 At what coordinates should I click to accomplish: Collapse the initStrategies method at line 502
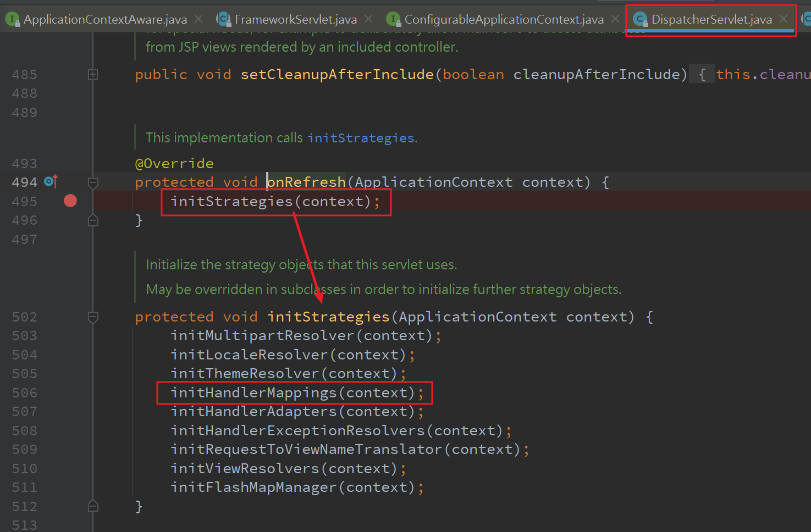[92, 317]
